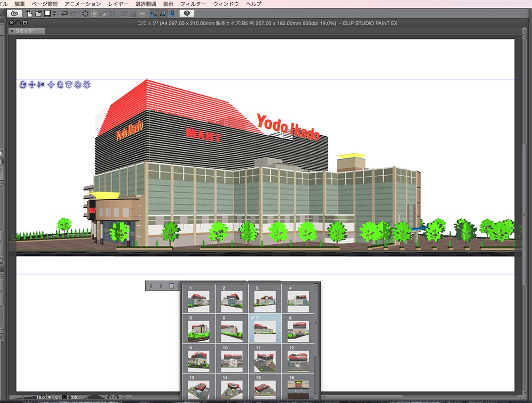The image size is (532, 403).
Task: Toggle Snap to grid icon
Action: [172, 14]
